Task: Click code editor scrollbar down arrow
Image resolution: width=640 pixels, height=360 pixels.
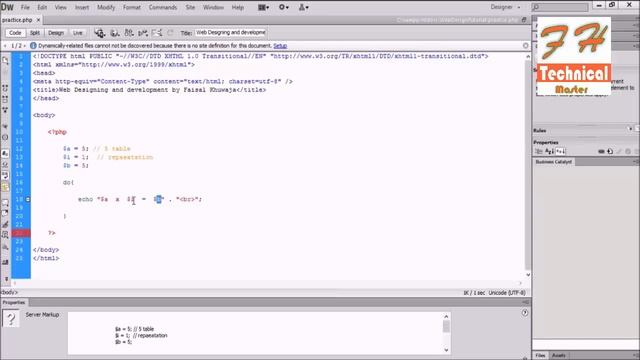Action: point(528,275)
